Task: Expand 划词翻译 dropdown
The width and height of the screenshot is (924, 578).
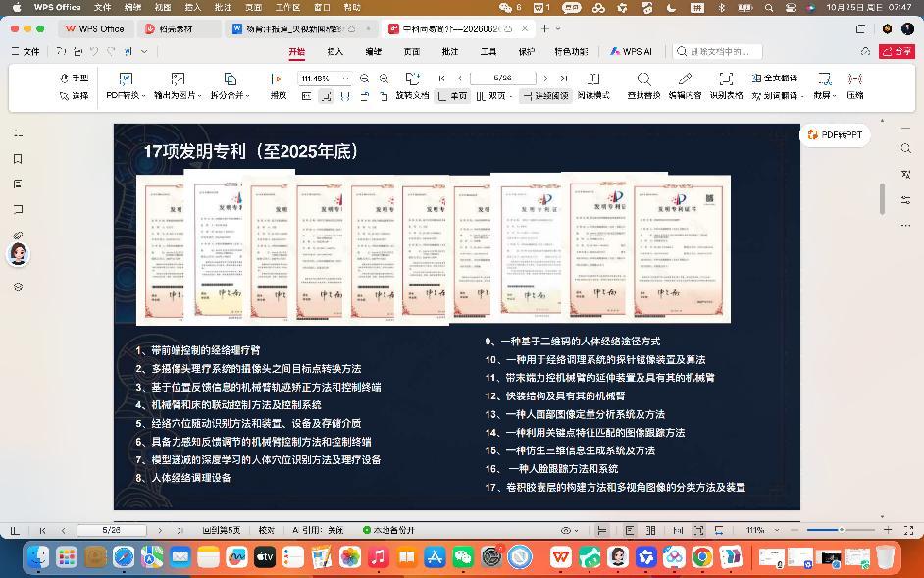Action: (802, 96)
